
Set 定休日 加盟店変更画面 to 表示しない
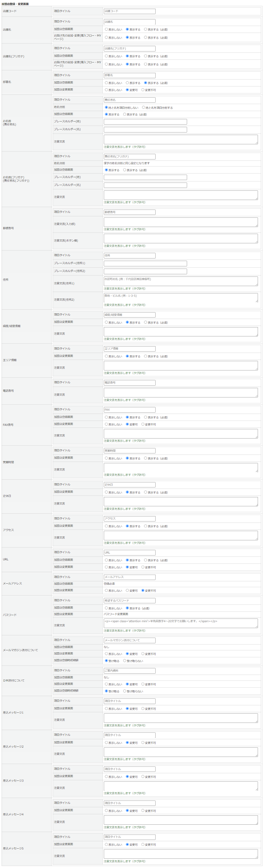(106, 492)
